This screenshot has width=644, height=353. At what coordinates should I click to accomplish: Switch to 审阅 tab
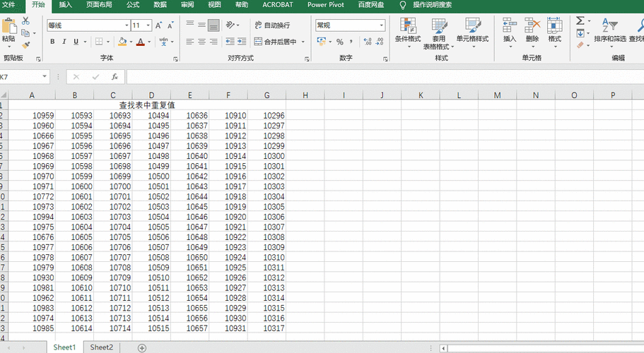tap(187, 5)
